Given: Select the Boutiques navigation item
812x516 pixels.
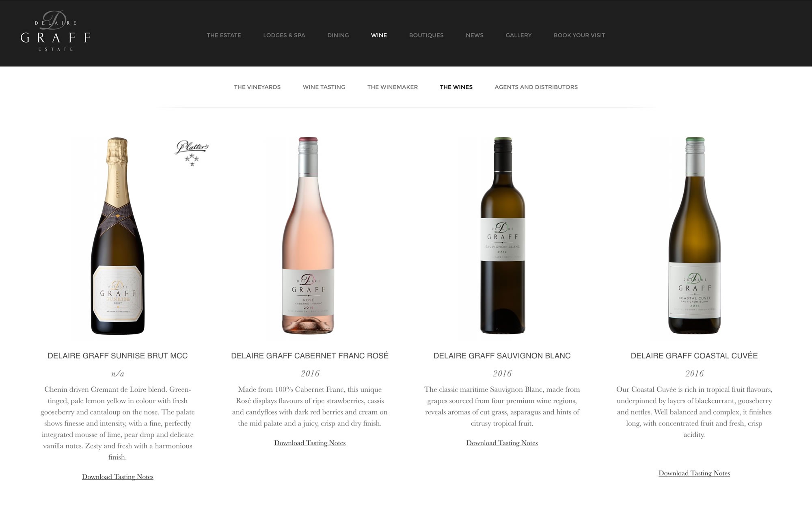Looking at the screenshot, I should (426, 35).
